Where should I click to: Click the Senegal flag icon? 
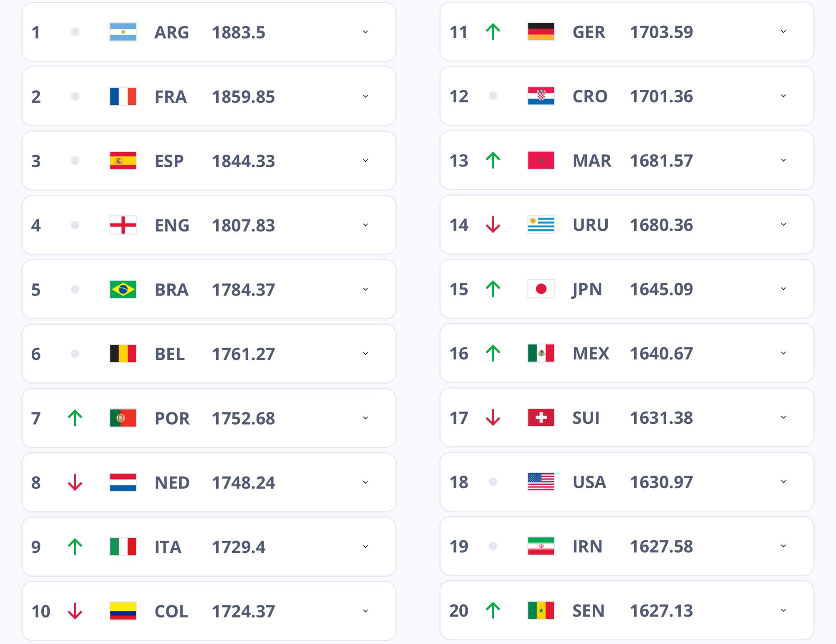tap(541, 611)
